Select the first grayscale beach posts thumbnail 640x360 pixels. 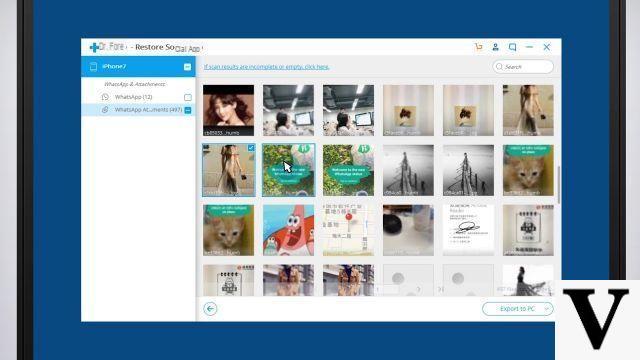[x=408, y=170]
